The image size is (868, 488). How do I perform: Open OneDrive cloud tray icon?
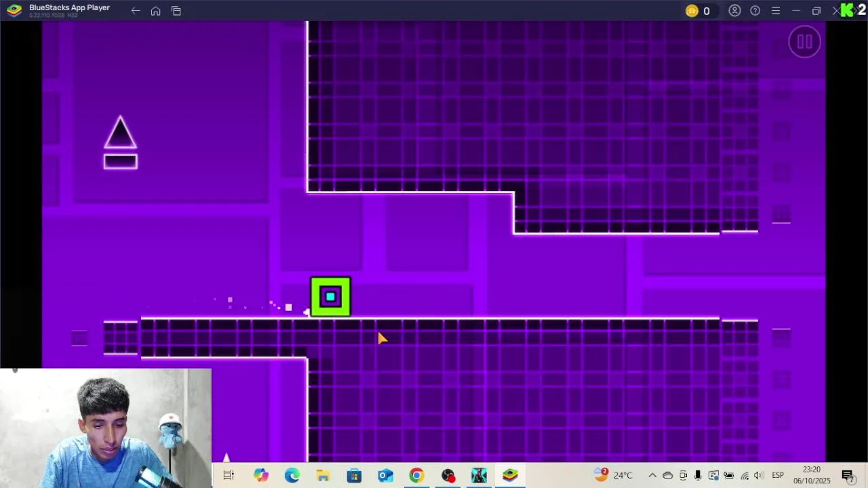[668, 476]
